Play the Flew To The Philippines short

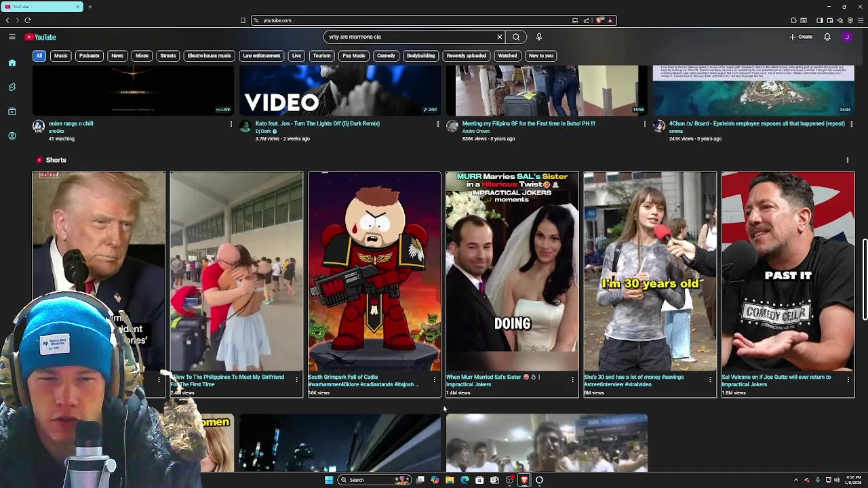237,271
